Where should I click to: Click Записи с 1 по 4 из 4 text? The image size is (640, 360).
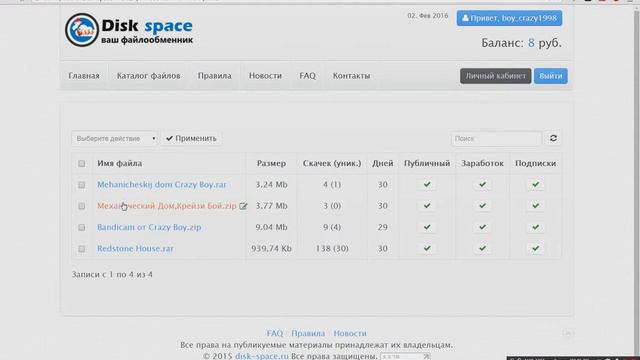(x=112, y=274)
